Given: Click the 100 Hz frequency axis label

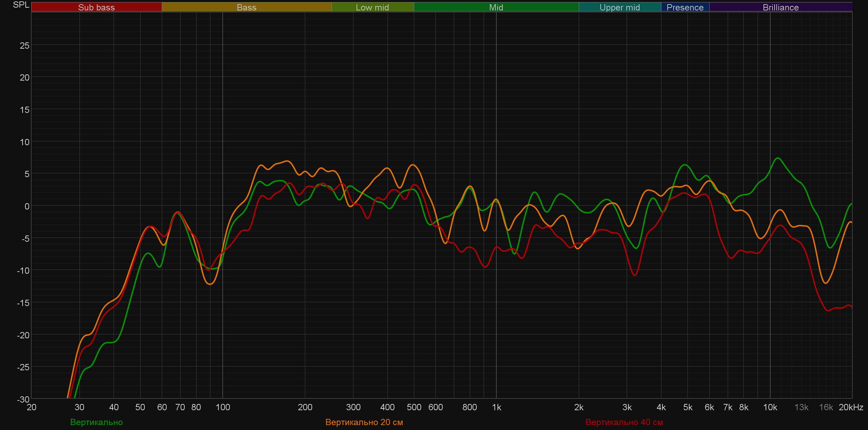Looking at the screenshot, I should point(223,407).
